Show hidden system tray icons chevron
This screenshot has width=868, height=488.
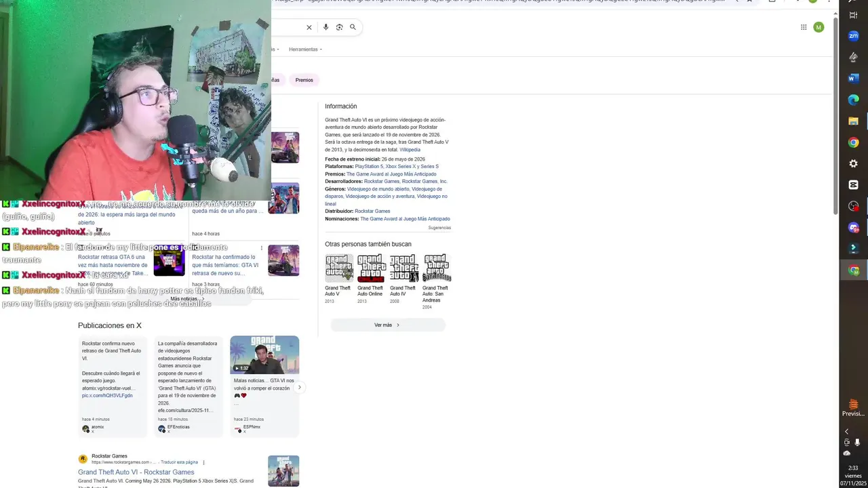(846, 432)
